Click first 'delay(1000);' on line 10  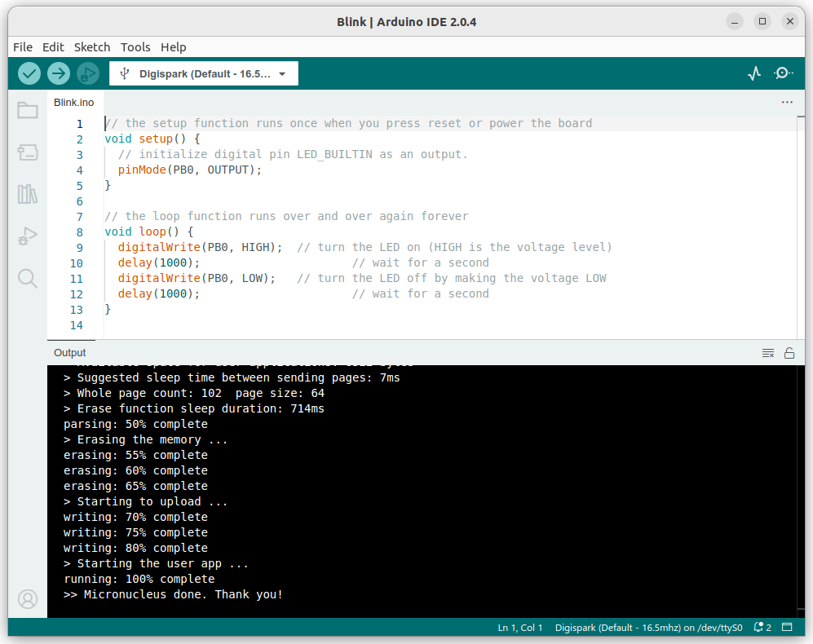[159, 262]
